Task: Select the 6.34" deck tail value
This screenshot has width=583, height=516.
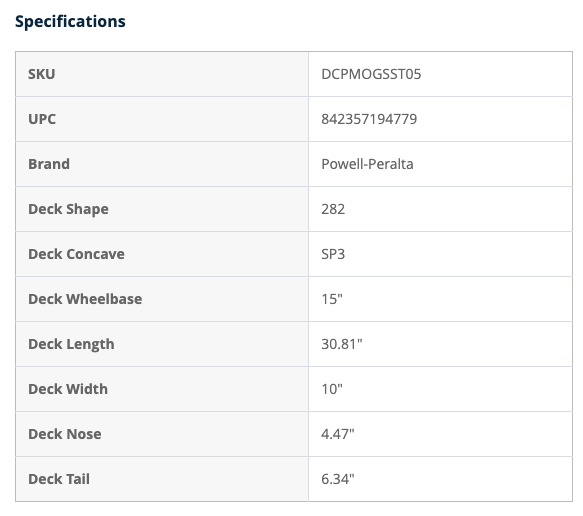Action: coord(338,479)
